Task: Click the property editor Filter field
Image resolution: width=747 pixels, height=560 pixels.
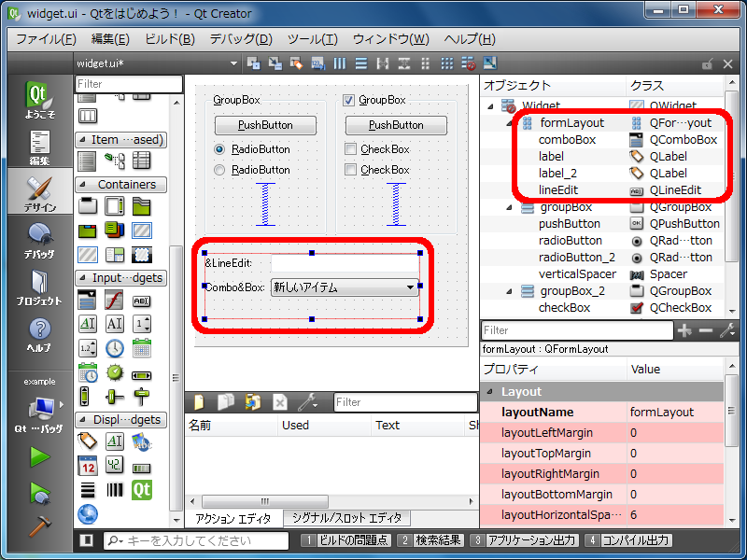Action: 576,330
